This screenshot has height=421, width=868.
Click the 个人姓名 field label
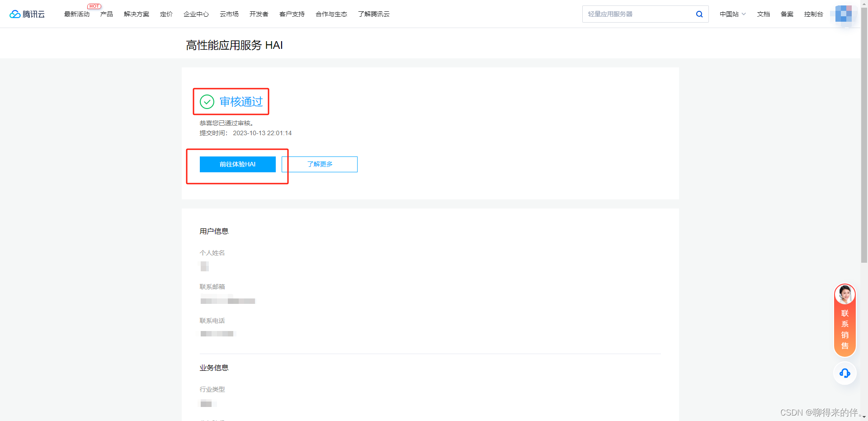[x=212, y=253]
